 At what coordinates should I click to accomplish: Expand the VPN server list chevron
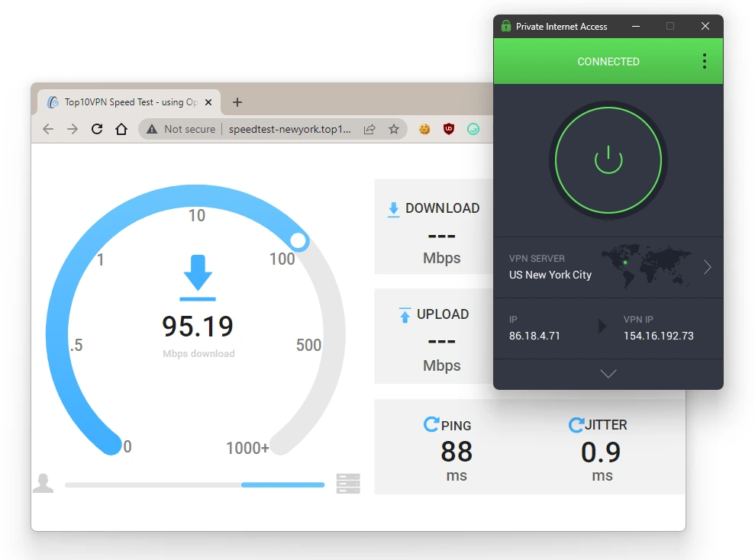coord(707,267)
